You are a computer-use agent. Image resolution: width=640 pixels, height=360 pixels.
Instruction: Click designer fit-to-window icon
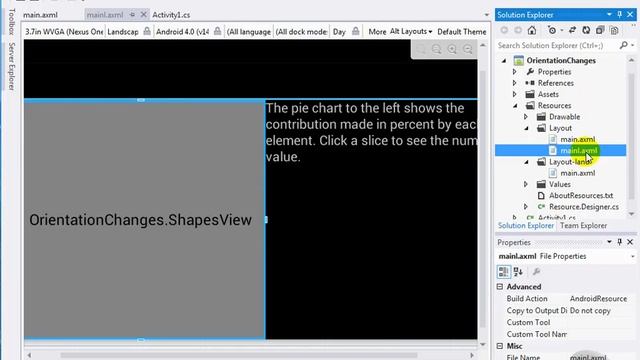coord(421,49)
